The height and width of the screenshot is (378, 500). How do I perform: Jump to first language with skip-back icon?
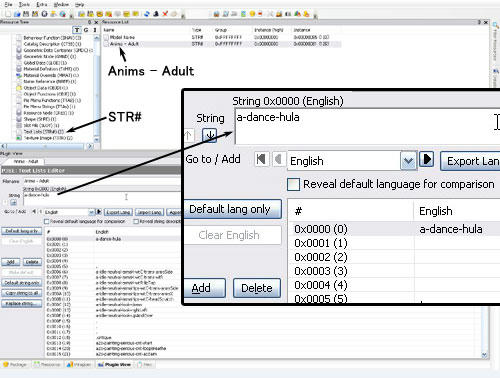261,159
